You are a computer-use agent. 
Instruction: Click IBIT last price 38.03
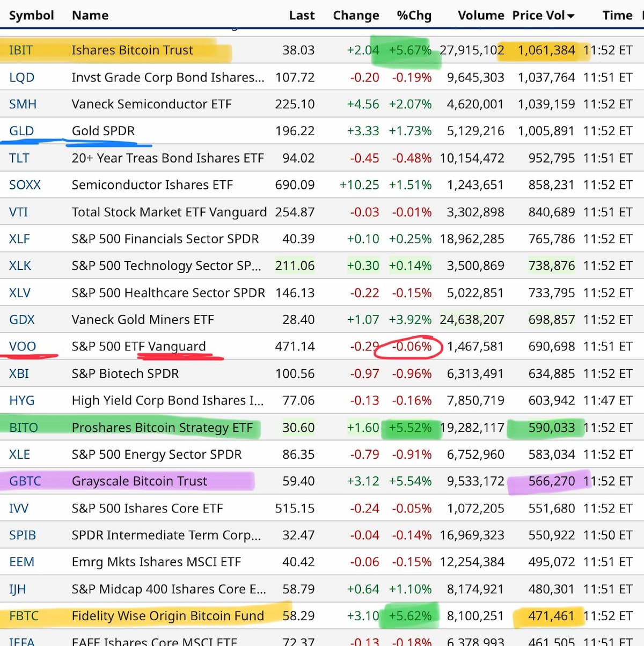[x=298, y=50]
